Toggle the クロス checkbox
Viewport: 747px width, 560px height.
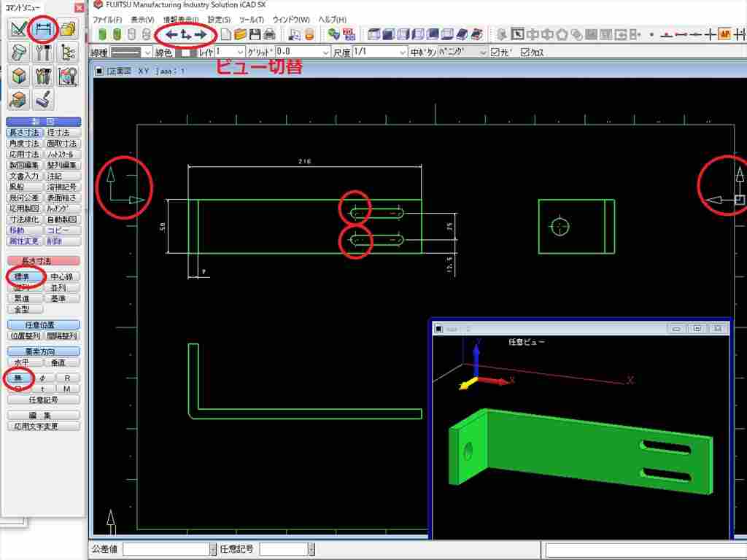525,52
